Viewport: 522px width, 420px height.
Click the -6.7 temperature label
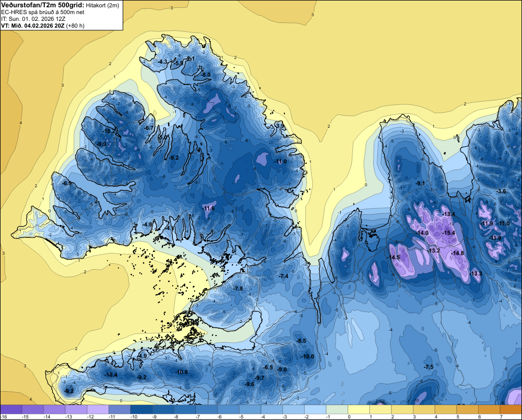tap(149, 128)
